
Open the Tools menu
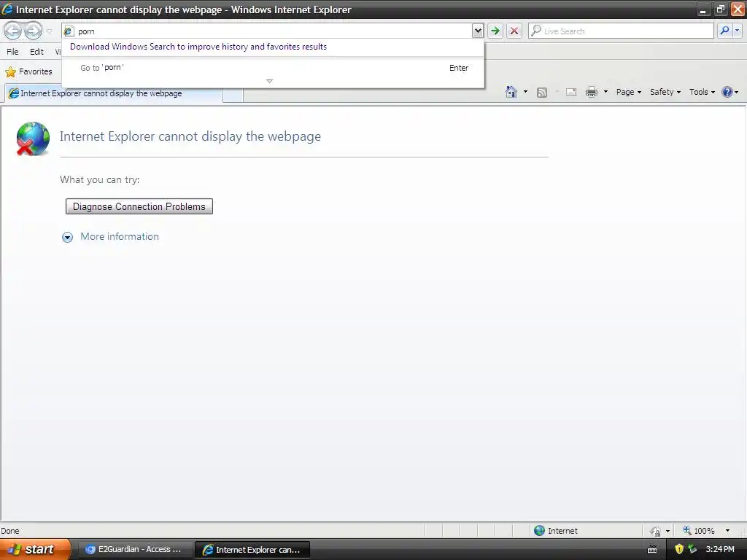pos(702,92)
